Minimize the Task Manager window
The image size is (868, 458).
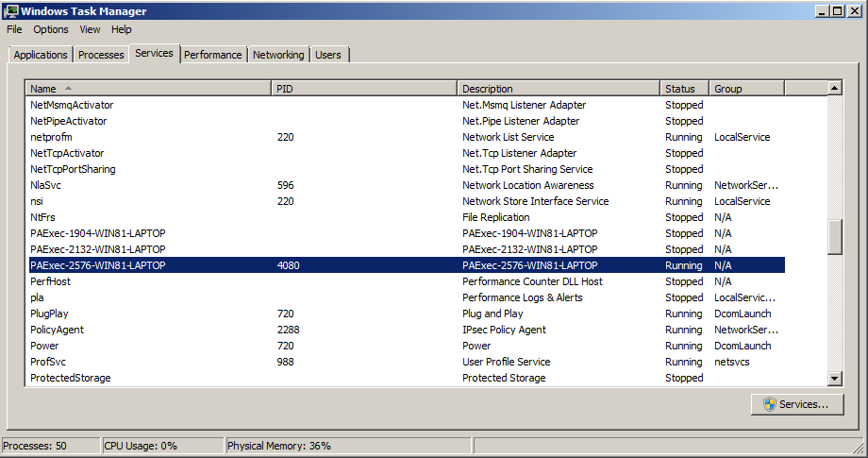pos(822,11)
